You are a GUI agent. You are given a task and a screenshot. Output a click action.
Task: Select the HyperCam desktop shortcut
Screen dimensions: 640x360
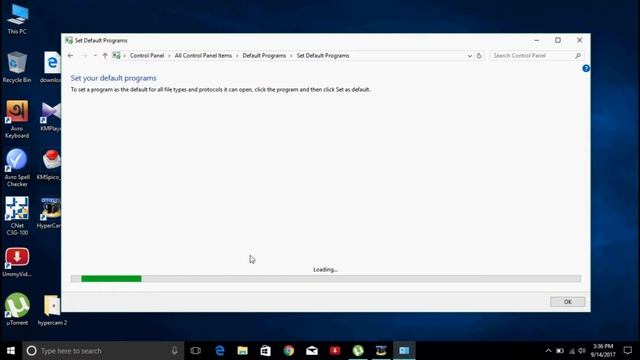click(x=49, y=213)
